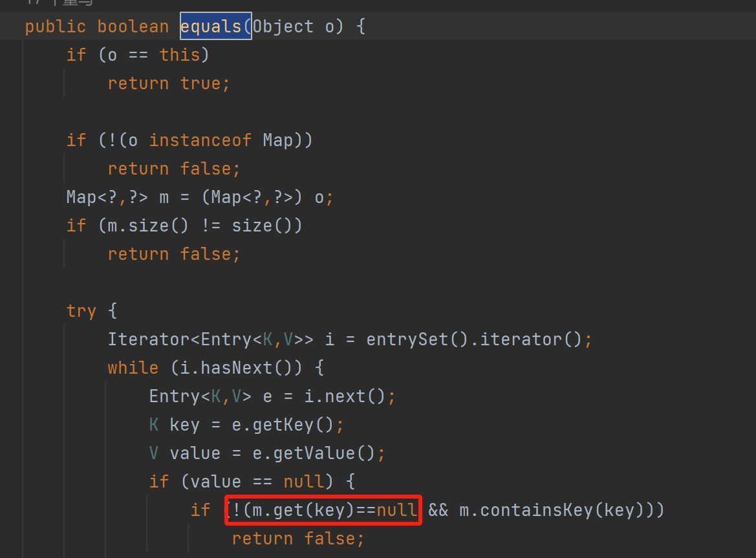Click the m.size() method call
Screen dimensions: 756x558
point(128,226)
